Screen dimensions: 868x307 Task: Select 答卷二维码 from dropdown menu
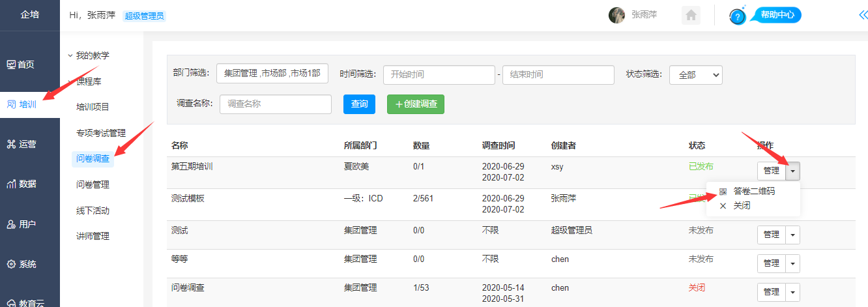753,192
